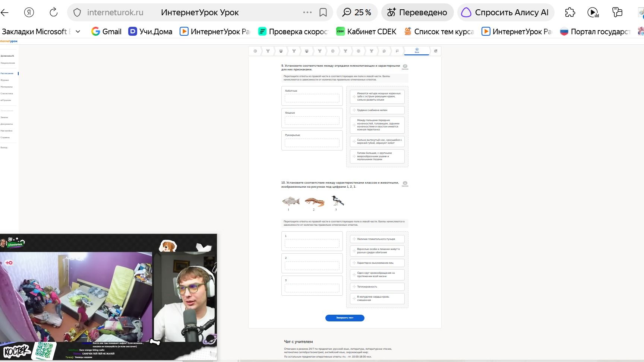Expand the Закладки Microsoft bookmarks folder chevron

click(78, 32)
